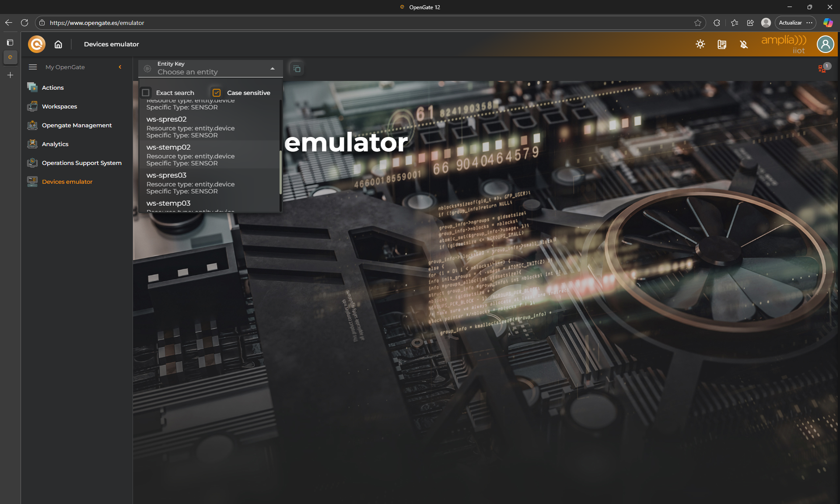The height and width of the screenshot is (504, 840).
Task: Add a new tab with plus icon
Action: 10,75
